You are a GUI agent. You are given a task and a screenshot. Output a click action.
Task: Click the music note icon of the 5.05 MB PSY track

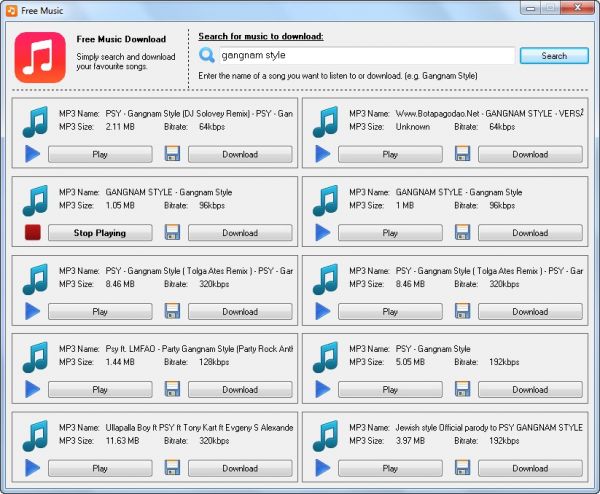pyautogui.click(x=325, y=357)
